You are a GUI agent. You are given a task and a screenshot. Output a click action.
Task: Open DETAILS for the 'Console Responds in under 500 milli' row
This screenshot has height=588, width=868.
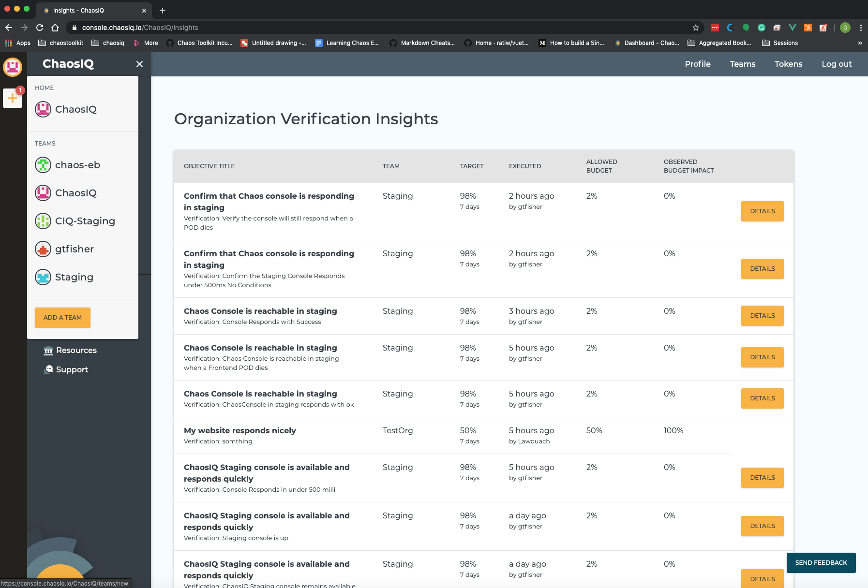point(763,478)
